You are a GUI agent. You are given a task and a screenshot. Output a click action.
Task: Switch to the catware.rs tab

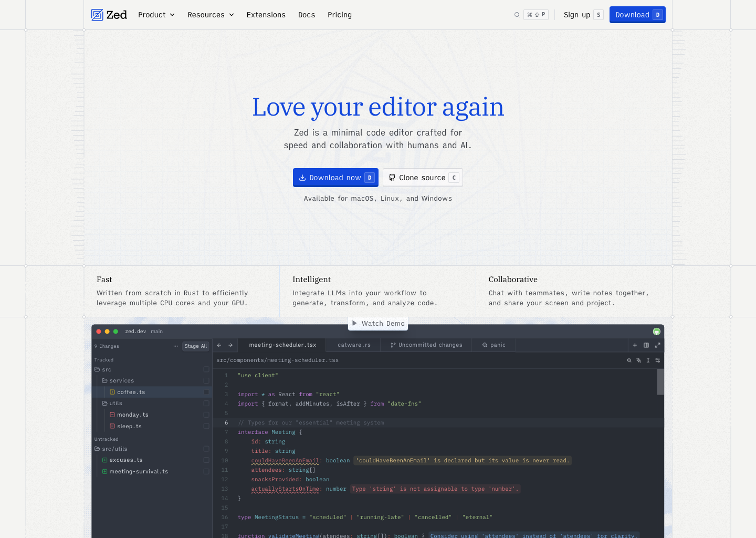tap(354, 345)
